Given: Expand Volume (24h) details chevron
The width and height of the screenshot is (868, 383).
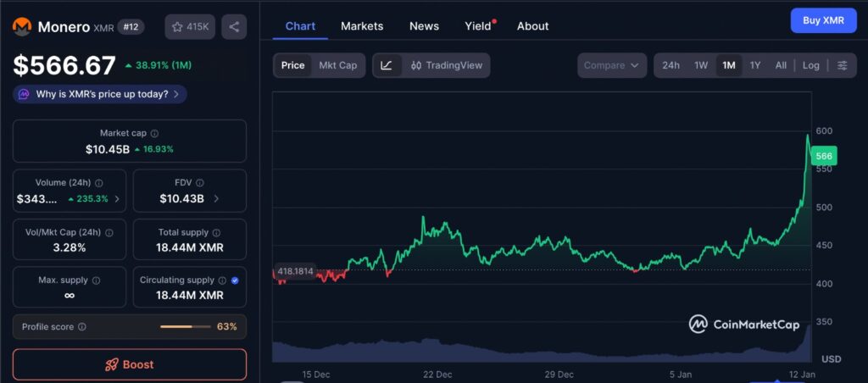Looking at the screenshot, I should [x=117, y=198].
